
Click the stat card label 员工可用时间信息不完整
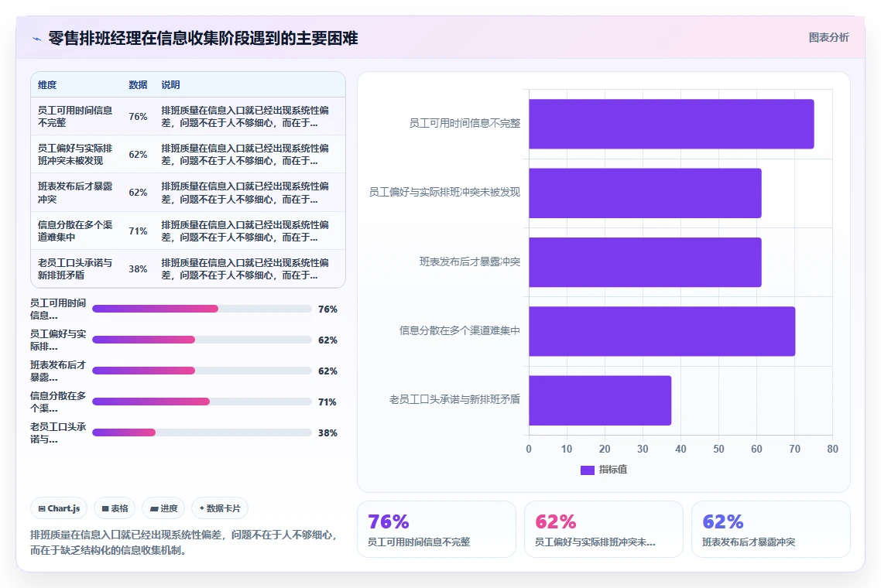pyautogui.click(x=419, y=542)
